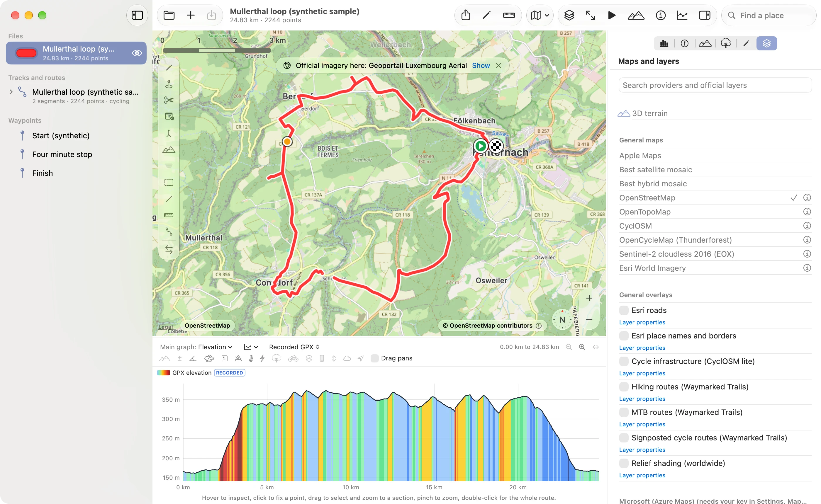Click the GPX elevation color gradient swatch
821x504 pixels.
click(x=163, y=373)
